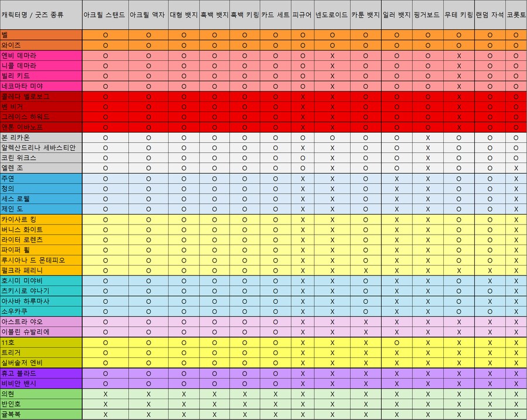Image resolution: width=527 pixels, height=420 pixels.
Task: Click the 카이사르 킹 name cell
Action: tap(41, 219)
